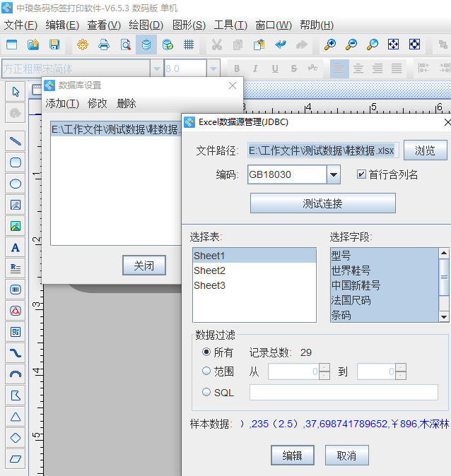Click the save document toolbar icon
This screenshot has height=476, width=451.
[54, 44]
